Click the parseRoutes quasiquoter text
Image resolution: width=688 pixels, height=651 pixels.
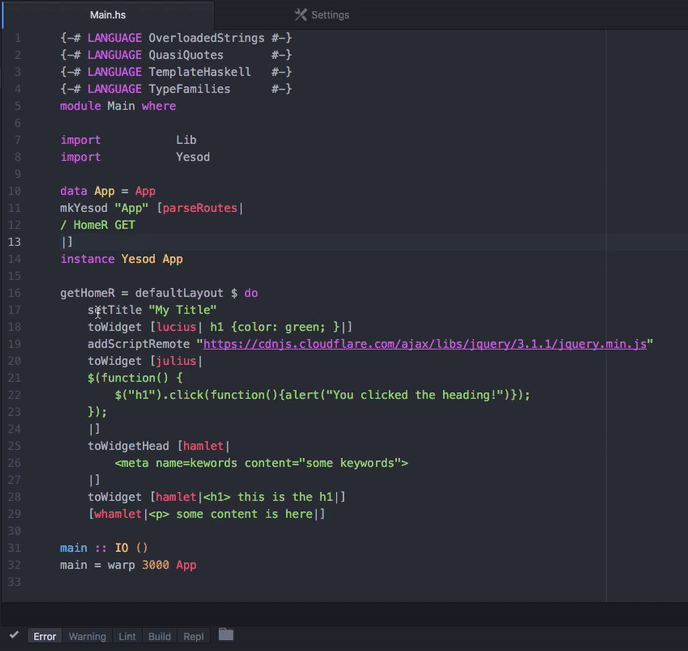coord(201,208)
